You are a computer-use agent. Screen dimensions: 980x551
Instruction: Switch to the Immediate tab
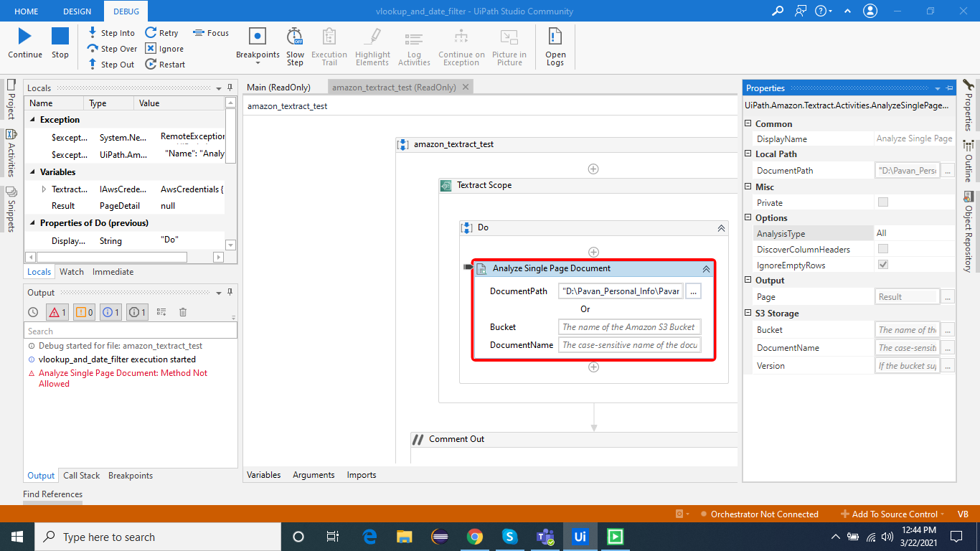tap(113, 272)
